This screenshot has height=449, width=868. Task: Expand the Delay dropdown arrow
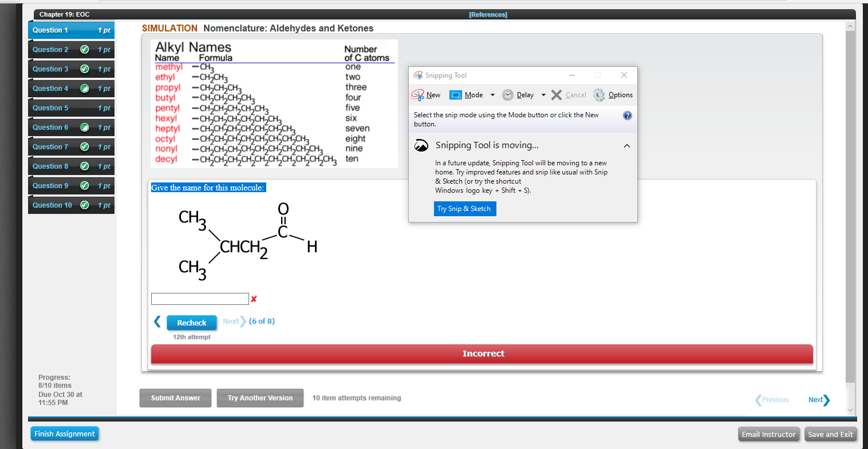point(543,95)
